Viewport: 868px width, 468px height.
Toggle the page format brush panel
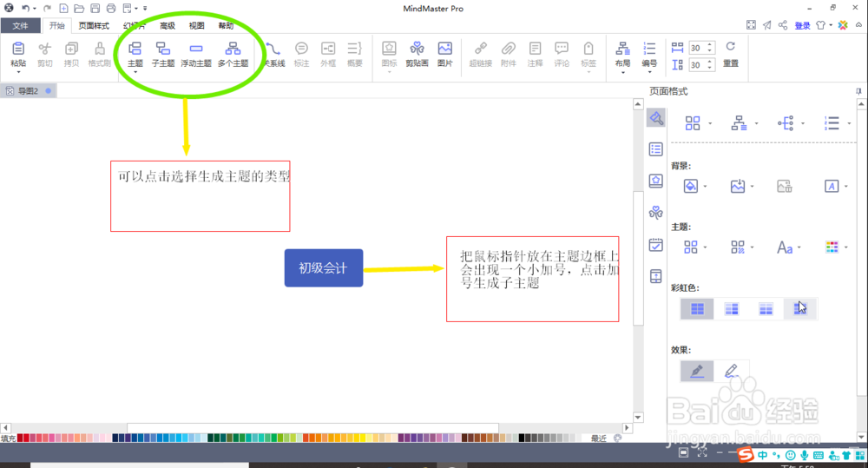click(656, 117)
